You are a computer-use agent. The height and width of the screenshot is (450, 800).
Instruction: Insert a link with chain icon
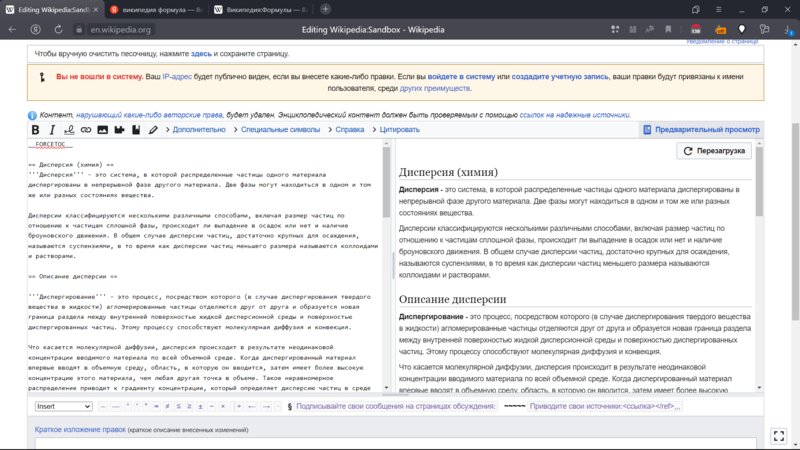[x=86, y=130]
